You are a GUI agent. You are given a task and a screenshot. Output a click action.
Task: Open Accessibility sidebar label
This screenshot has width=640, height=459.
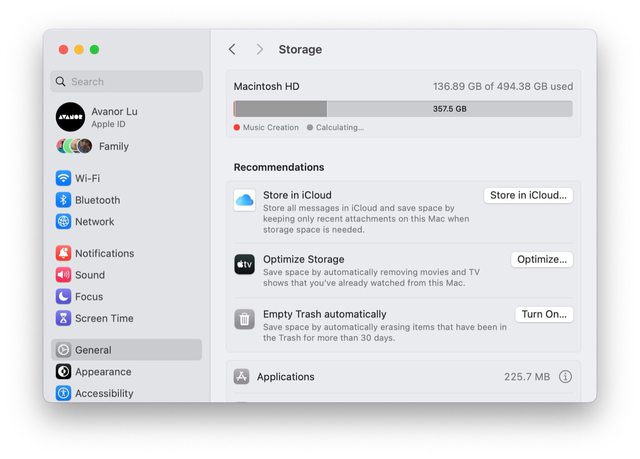[x=104, y=393]
